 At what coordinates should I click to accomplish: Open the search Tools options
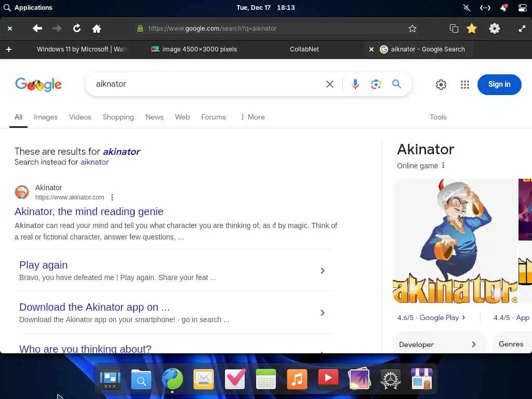(438, 117)
